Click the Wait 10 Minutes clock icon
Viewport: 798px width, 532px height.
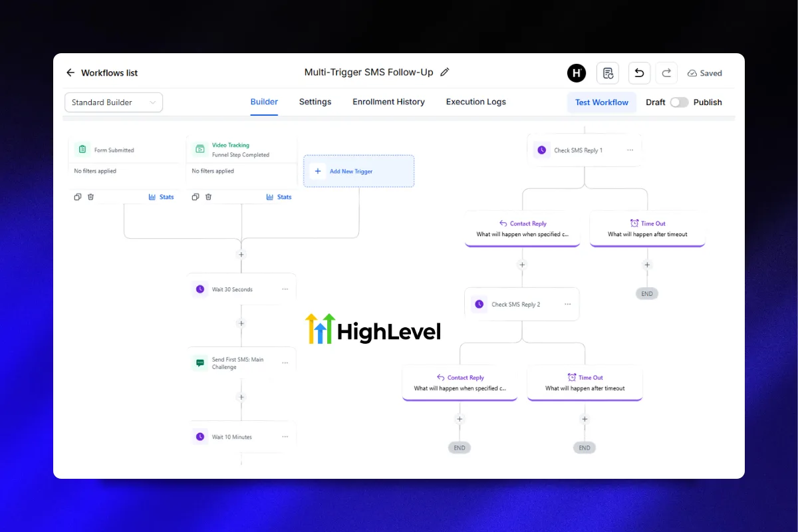pos(199,437)
